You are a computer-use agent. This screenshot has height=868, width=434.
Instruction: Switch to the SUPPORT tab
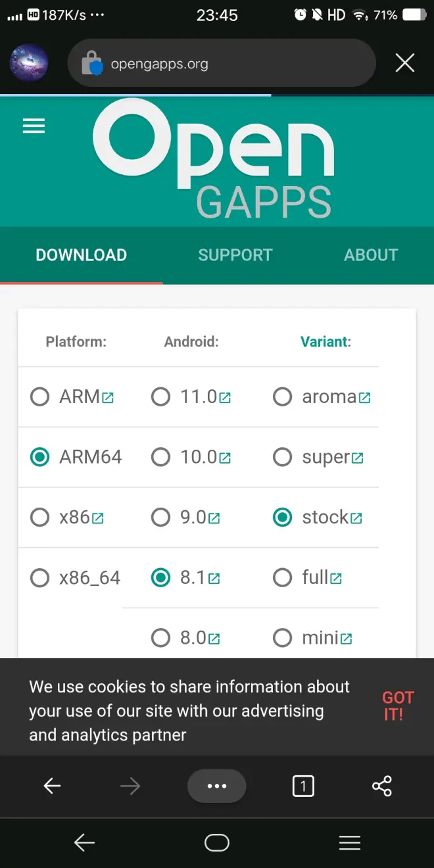click(x=235, y=255)
